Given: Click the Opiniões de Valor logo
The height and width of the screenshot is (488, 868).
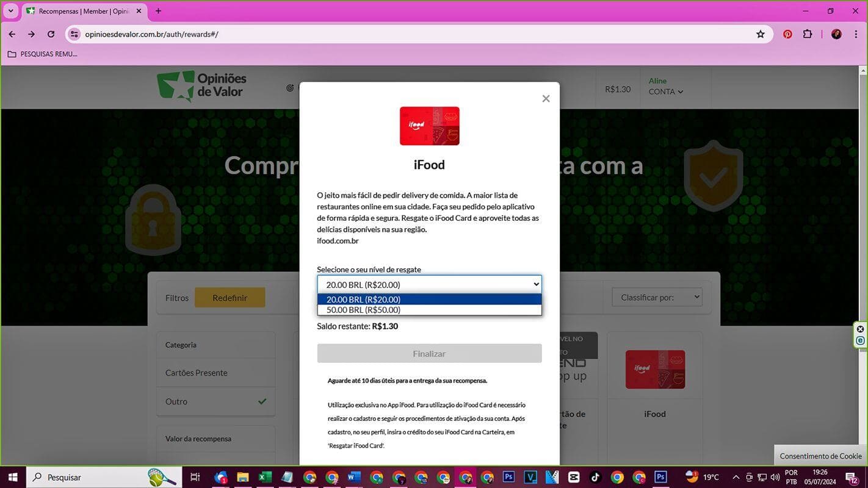Looking at the screenshot, I should tap(201, 87).
